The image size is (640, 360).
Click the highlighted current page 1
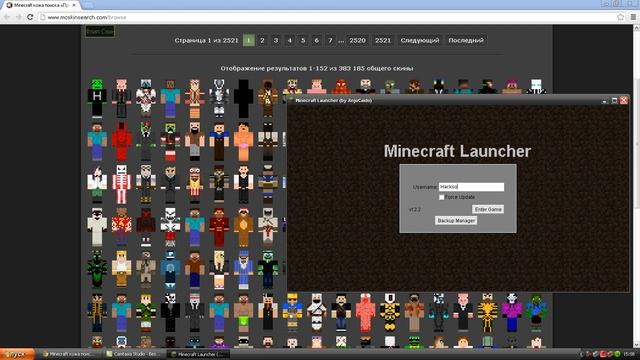point(249,40)
